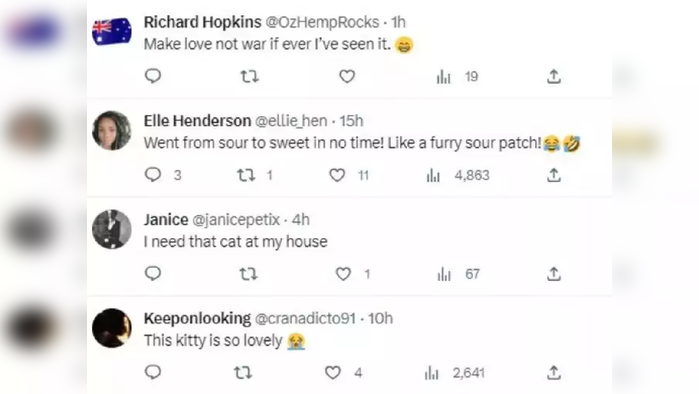Share Elle Henderson's tweet
This screenshot has width=699, height=394.
coord(554,175)
